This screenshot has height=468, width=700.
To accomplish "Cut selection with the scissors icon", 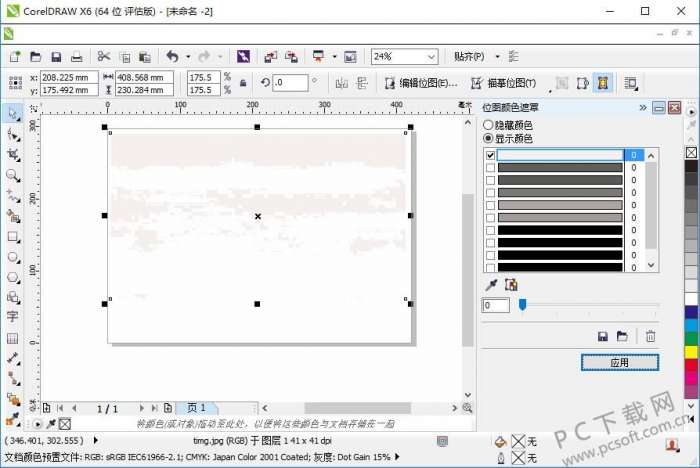I will point(104,56).
